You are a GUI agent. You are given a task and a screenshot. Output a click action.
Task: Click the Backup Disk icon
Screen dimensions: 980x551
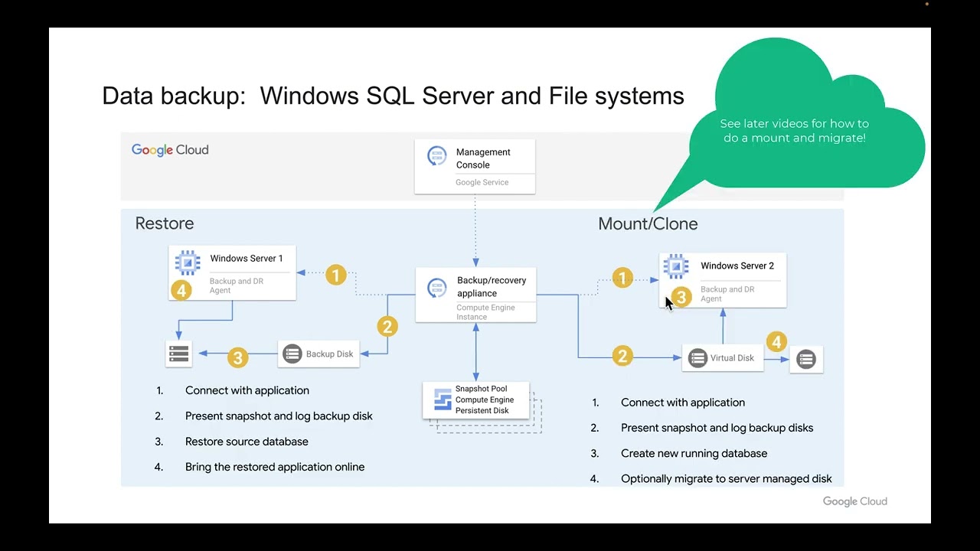[x=292, y=354]
